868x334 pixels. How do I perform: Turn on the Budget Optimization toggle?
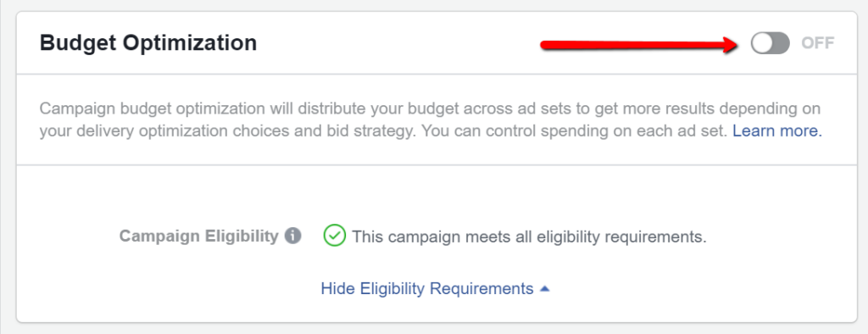pyautogui.click(x=770, y=43)
